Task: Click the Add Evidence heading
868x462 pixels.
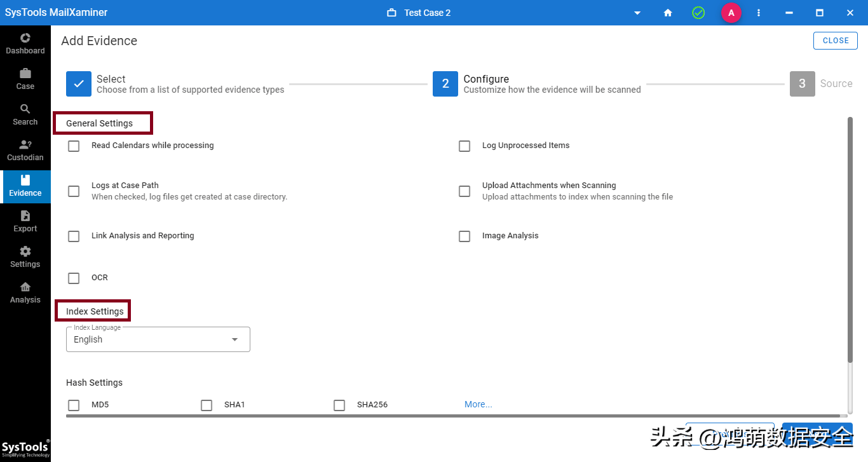Action: coord(99,41)
